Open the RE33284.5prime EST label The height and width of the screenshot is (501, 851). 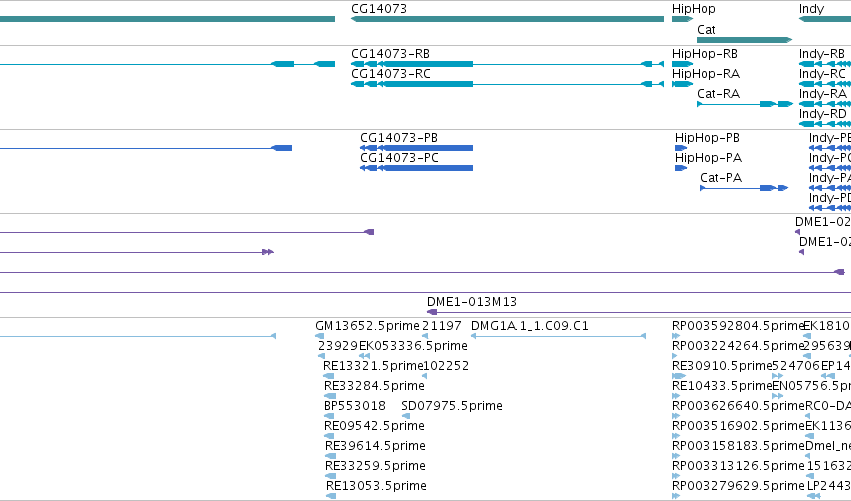click(x=374, y=386)
